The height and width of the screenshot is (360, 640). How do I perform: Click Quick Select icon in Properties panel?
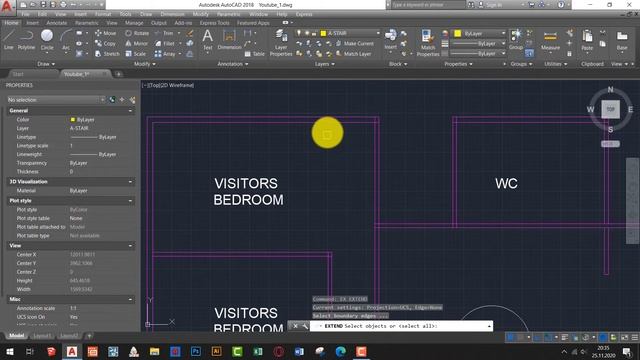click(132, 100)
